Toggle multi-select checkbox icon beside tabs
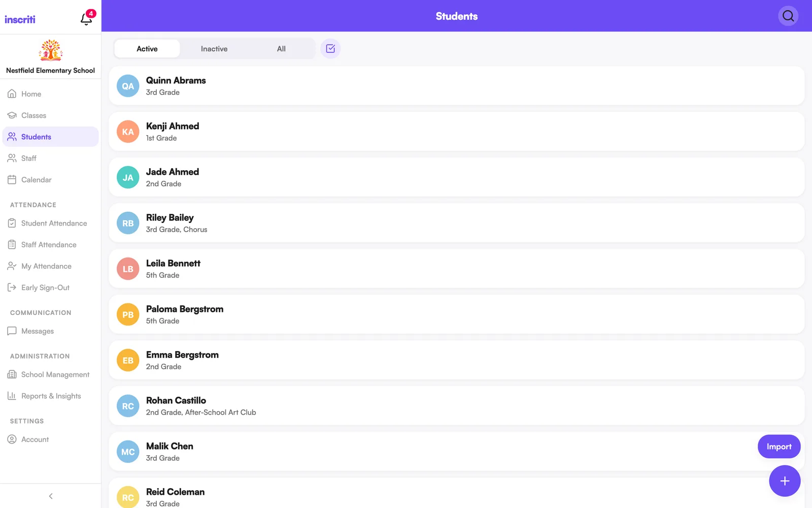 pyautogui.click(x=330, y=49)
